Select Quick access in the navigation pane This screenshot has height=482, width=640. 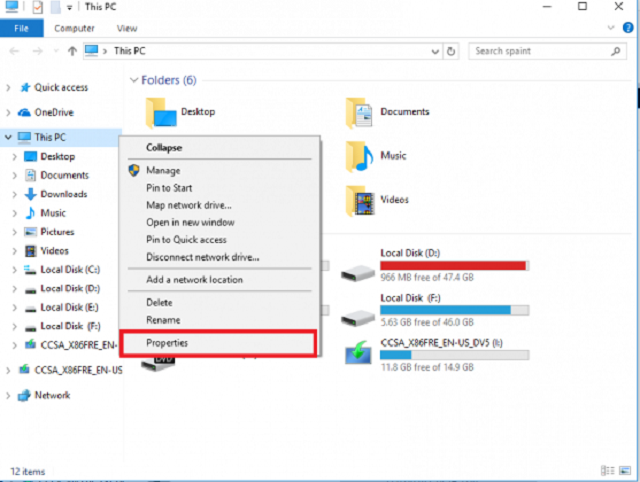61,87
